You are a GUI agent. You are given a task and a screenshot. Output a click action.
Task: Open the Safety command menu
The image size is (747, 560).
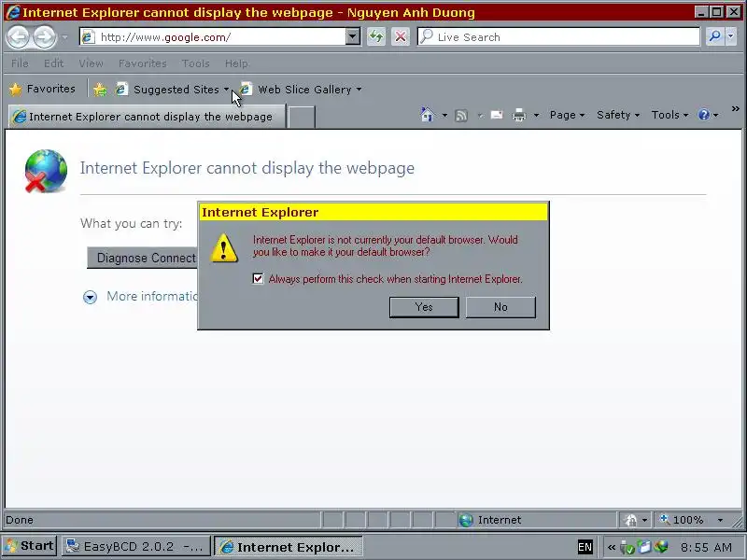click(618, 115)
